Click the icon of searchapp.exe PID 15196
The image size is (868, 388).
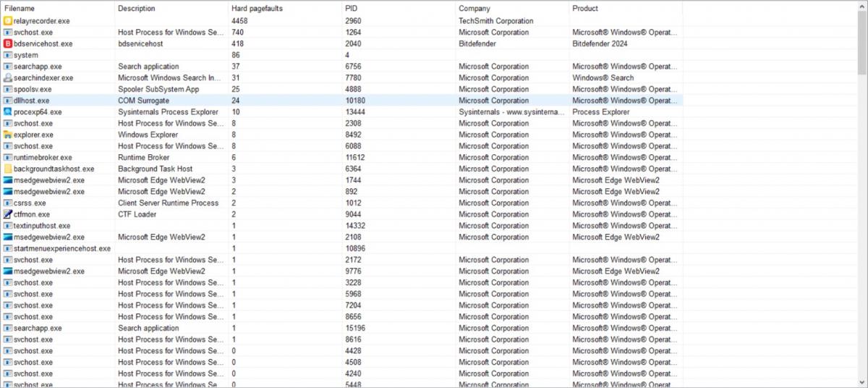click(8, 328)
